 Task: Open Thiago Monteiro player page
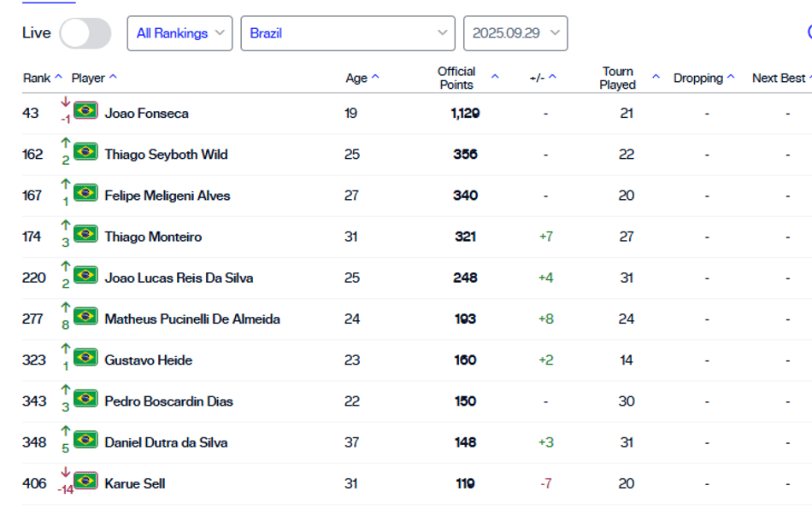point(153,237)
